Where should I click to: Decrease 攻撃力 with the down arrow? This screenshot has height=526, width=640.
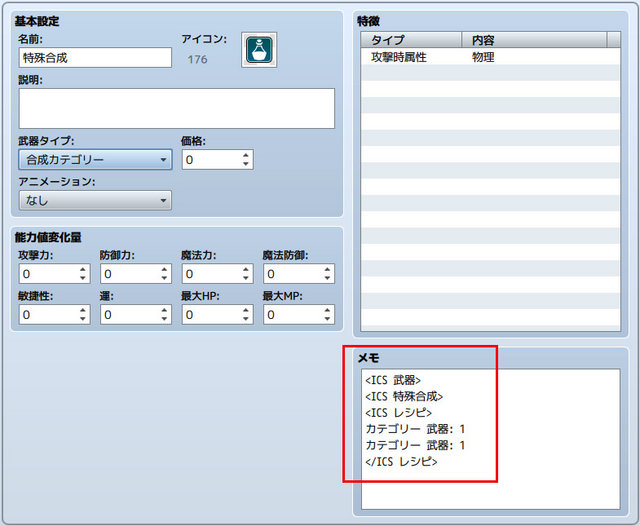tap(83, 278)
